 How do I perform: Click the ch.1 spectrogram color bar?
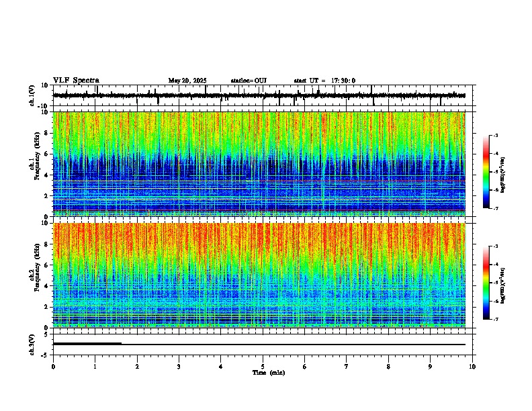click(486, 172)
